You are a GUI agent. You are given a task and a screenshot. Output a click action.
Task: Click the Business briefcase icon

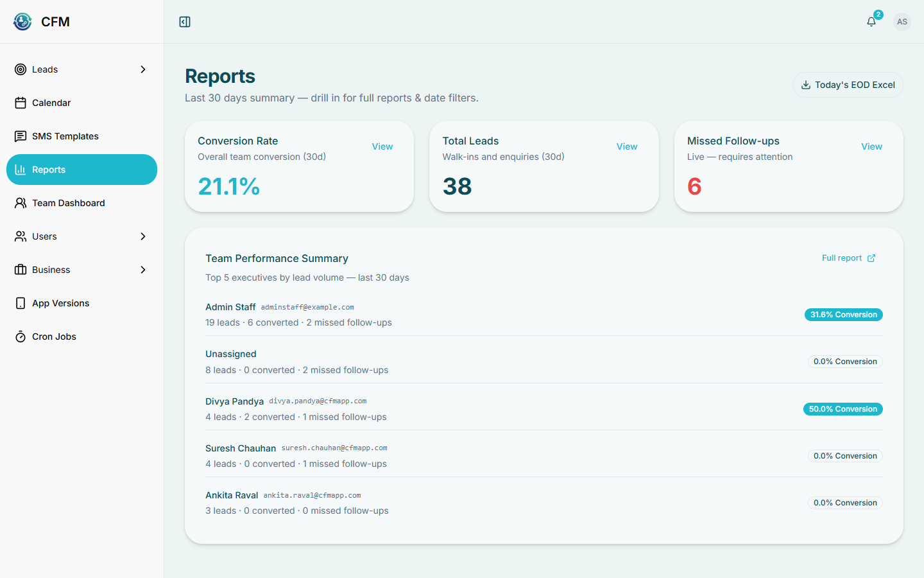coord(21,270)
